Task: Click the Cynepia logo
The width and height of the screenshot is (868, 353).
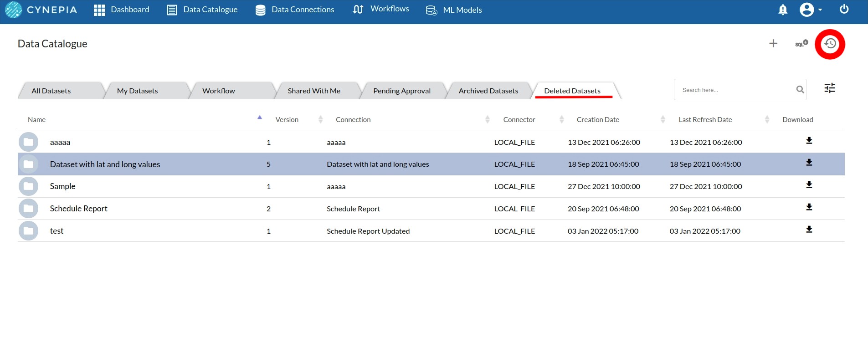Action: [x=41, y=10]
